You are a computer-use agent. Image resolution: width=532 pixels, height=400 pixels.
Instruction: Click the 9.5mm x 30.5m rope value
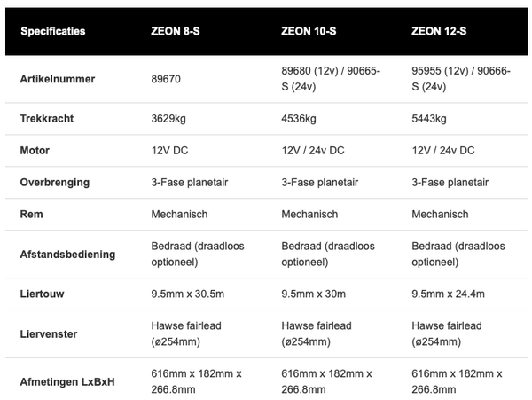click(187, 294)
